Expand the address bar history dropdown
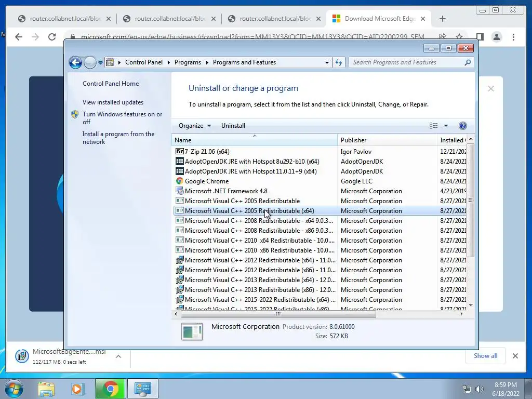 coord(327,62)
